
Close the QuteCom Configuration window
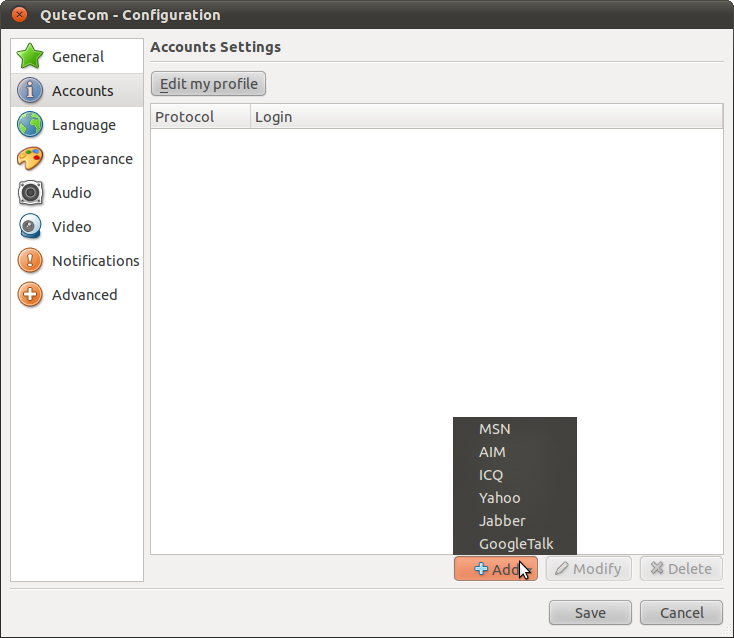coord(19,15)
